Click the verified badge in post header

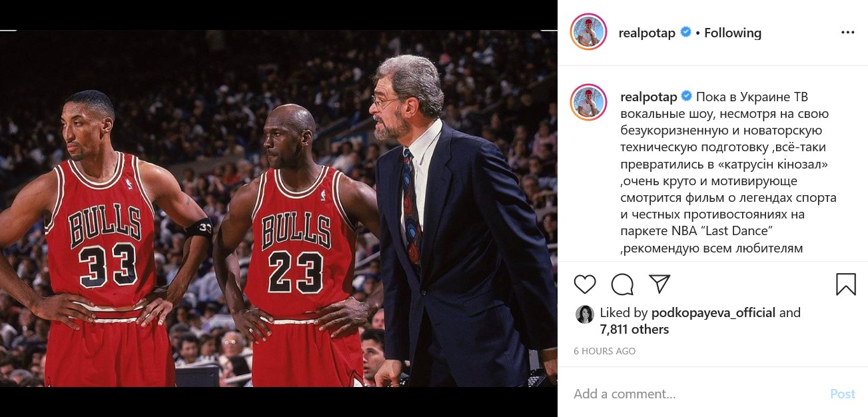(685, 32)
